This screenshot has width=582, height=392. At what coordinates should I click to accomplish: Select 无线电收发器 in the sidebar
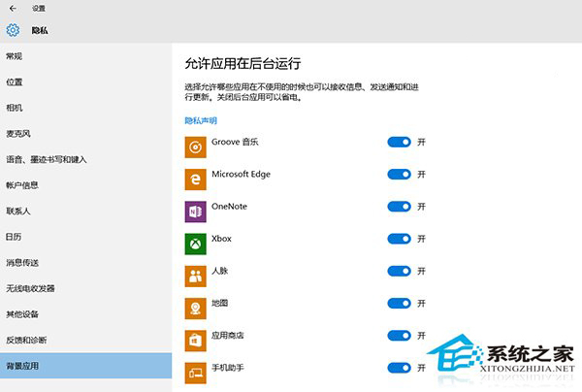(85, 288)
